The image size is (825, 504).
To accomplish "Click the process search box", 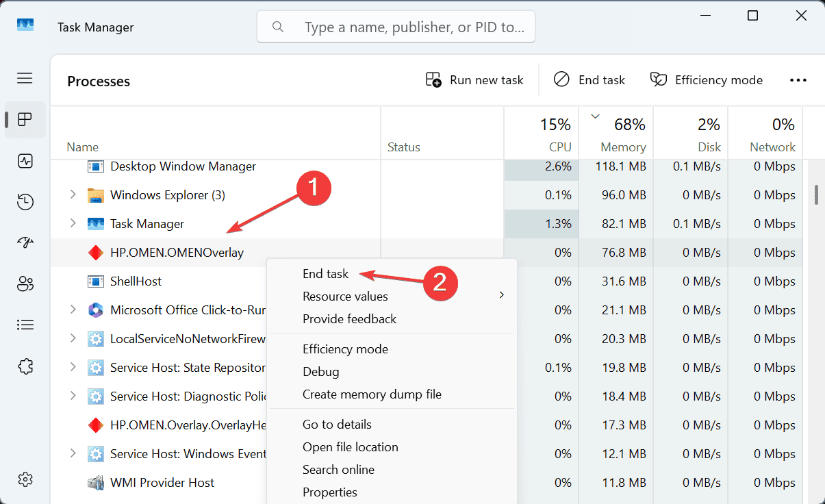I will [396, 27].
